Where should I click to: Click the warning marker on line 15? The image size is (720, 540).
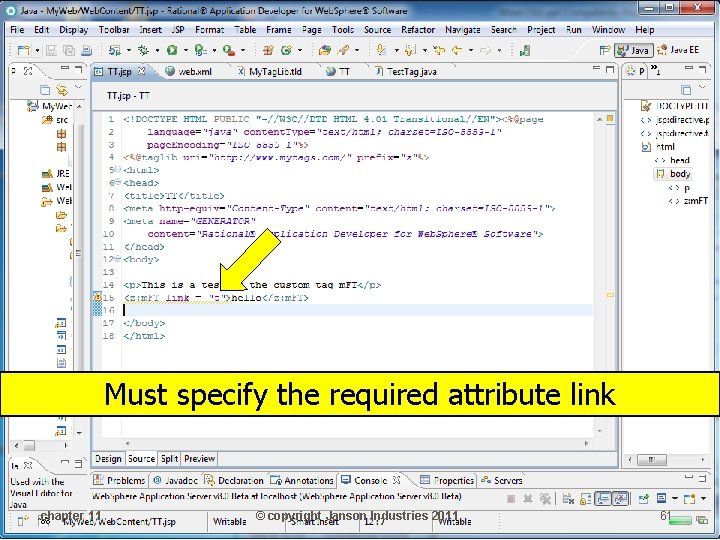coord(97,297)
